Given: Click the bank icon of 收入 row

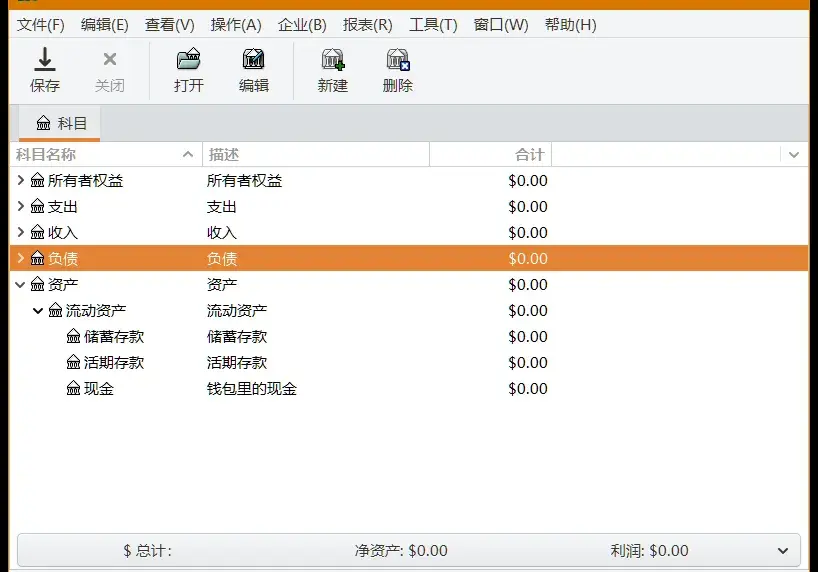Looking at the screenshot, I should (x=38, y=233).
